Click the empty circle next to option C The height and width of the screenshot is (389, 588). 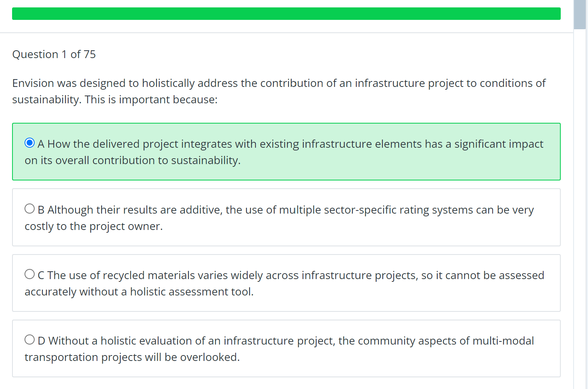click(30, 274)
